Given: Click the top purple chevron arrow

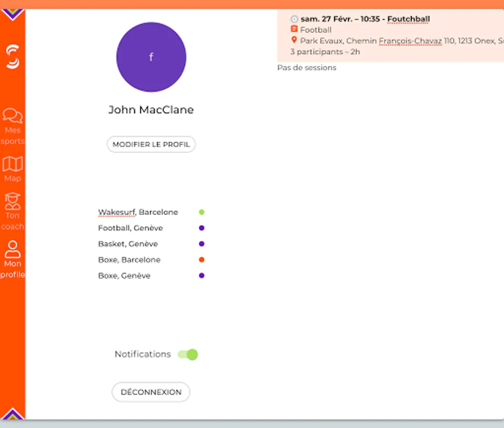Looking at the screenshot, I should point(12,15).
